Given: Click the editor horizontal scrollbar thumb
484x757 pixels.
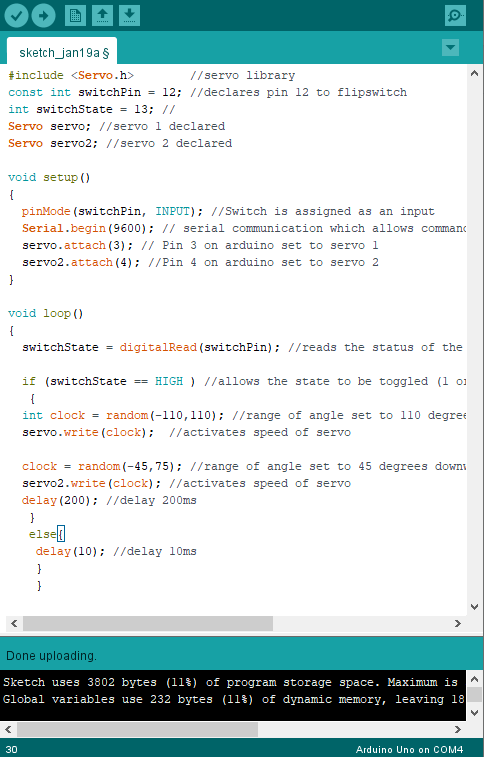Looking at the screenshot, I should point(148,623).
